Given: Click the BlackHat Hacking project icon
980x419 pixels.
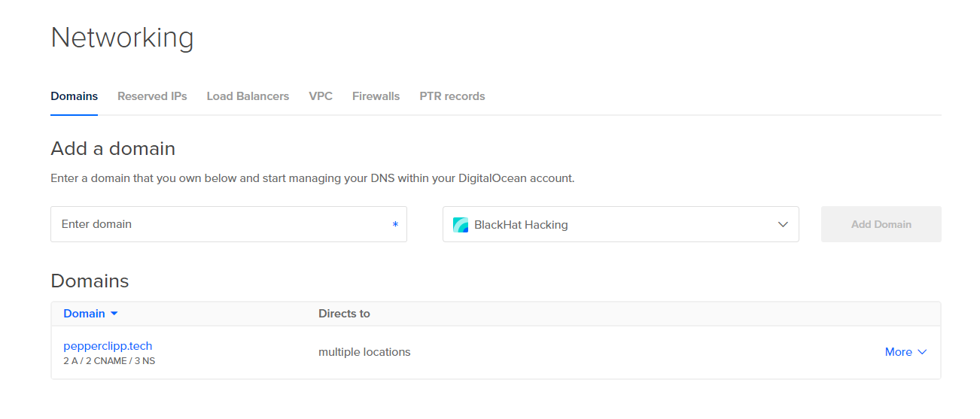Looking at the screenshot, I should 460,224.
